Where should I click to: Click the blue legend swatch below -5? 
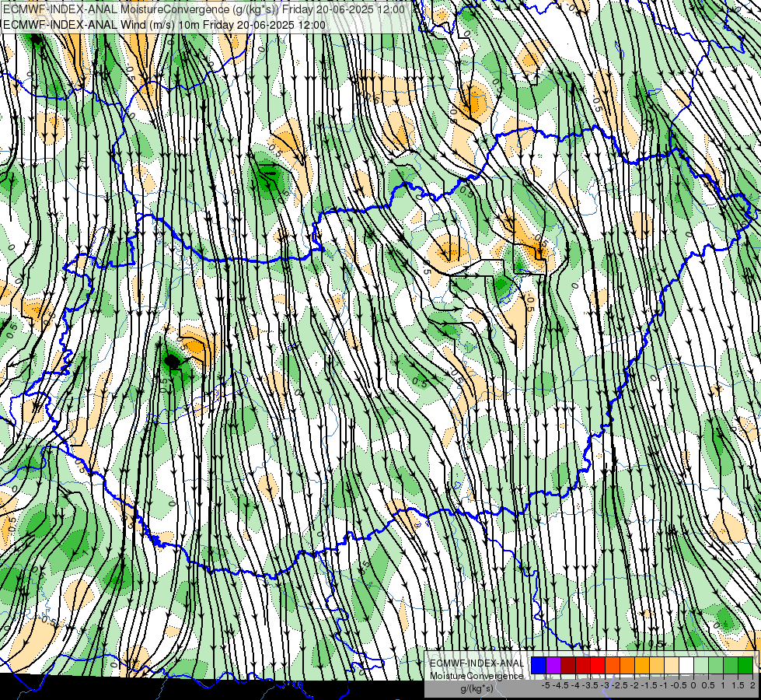click(539, 666)
